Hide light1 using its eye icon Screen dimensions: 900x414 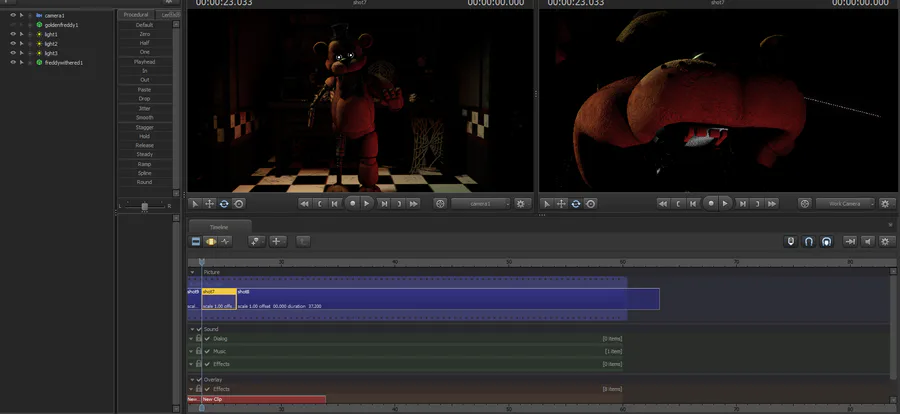pyautogui.click(x=13, y=34)
